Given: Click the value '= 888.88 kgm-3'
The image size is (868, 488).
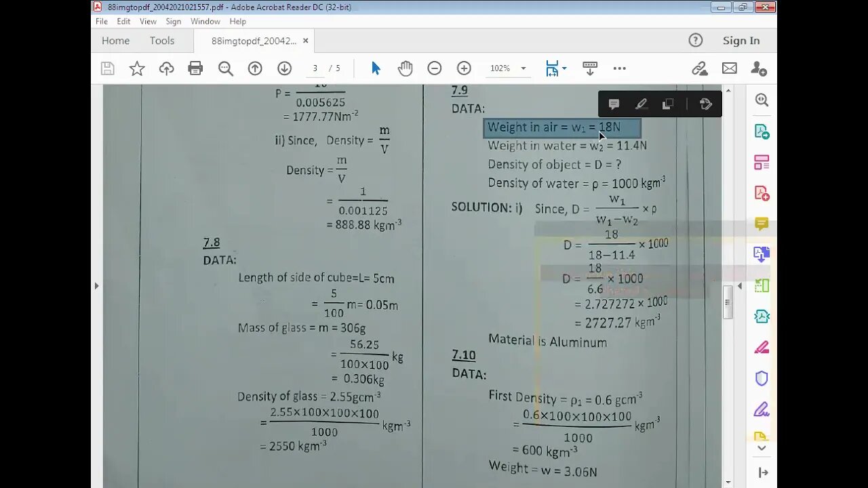Looking at the screenshot, I should click(364, 224).
